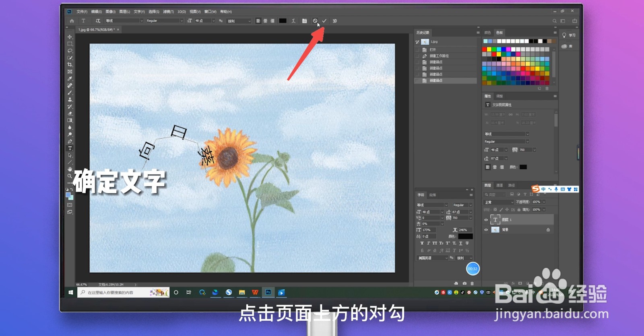This screenshot has height=336, width=644.
Task: Select the Eyedropper tool
Action: click(x=70, y=79)
